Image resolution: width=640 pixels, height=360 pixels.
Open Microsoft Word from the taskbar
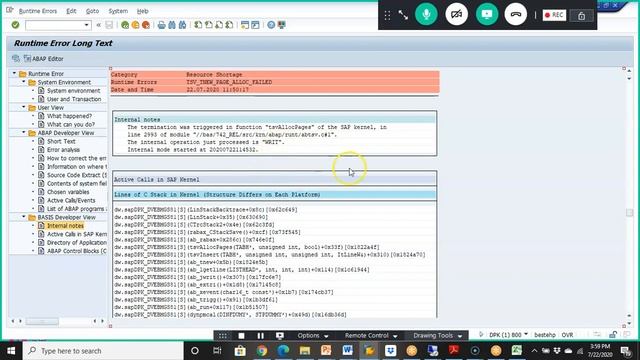tap(347, 351)
